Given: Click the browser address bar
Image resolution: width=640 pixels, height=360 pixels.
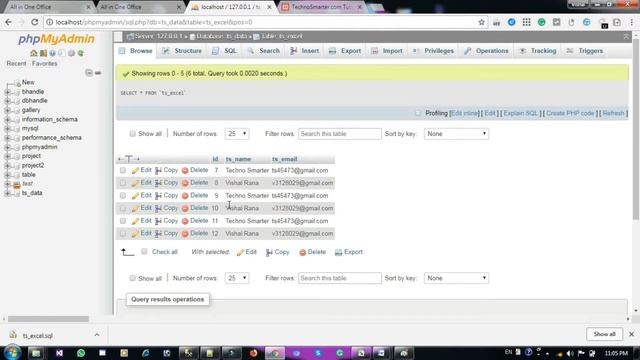Looking at the screenshot, I should (261, 22).
